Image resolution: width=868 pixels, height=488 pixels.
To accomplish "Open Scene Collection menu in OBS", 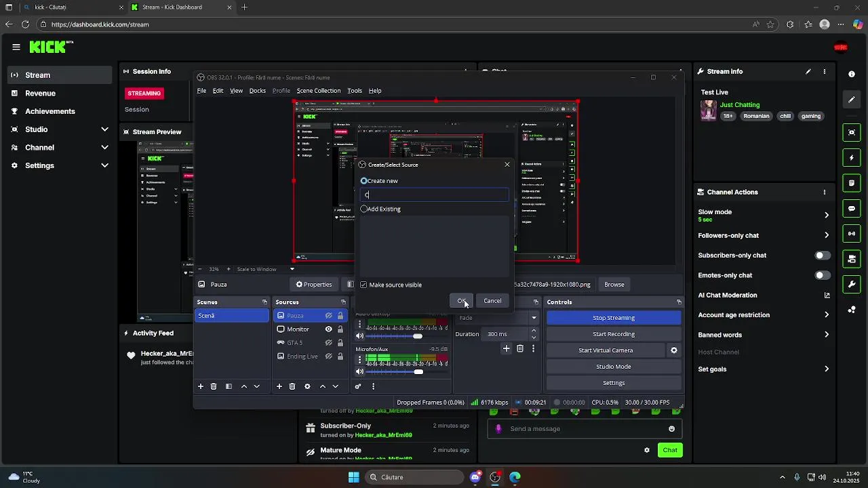I will pos(318,91).
